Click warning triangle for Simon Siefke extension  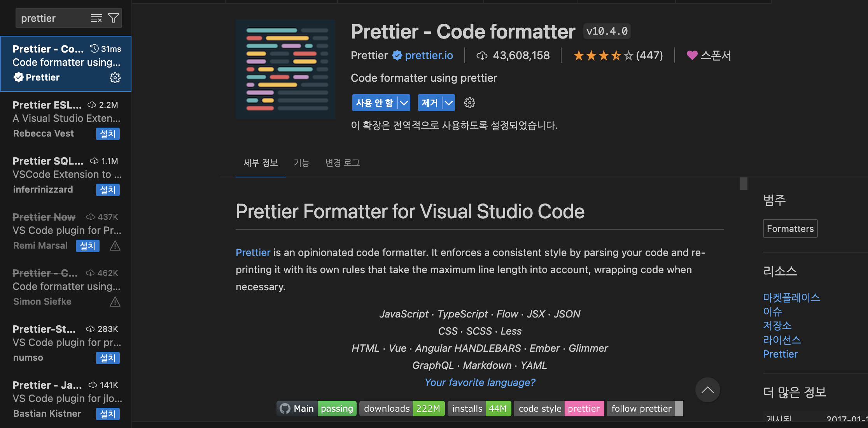(x=115, y=302)
